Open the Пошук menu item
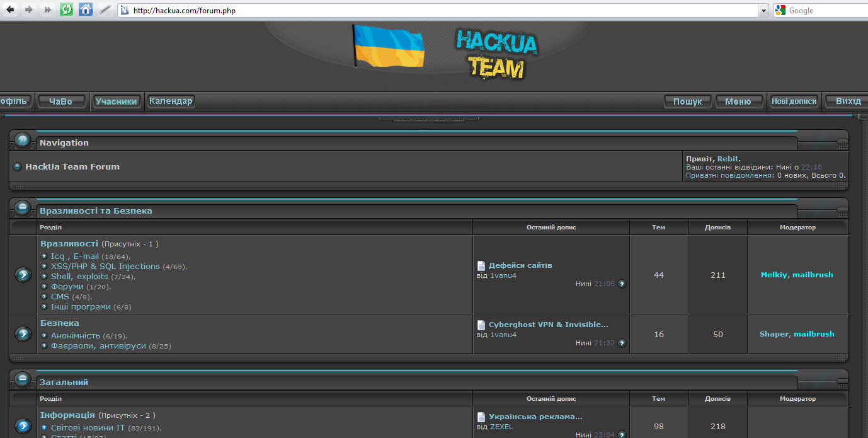Screen dimensions: 868x438 coord(688,101)
